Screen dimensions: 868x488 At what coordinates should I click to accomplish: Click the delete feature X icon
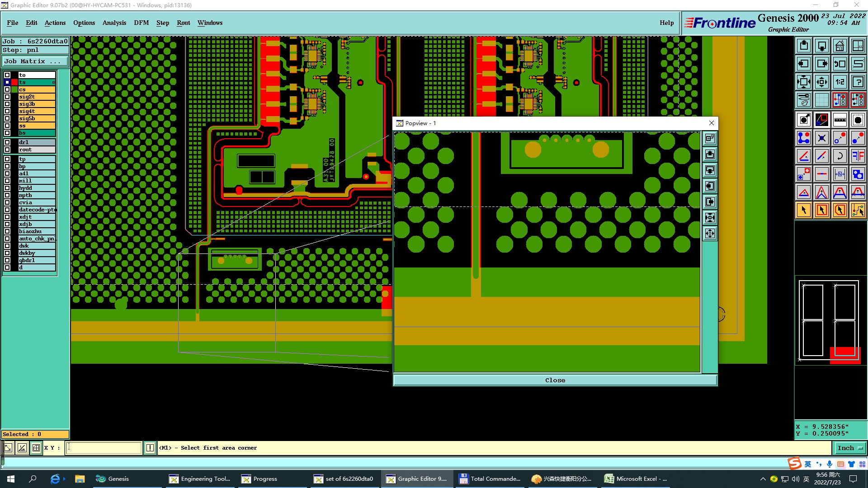point(821,138)
